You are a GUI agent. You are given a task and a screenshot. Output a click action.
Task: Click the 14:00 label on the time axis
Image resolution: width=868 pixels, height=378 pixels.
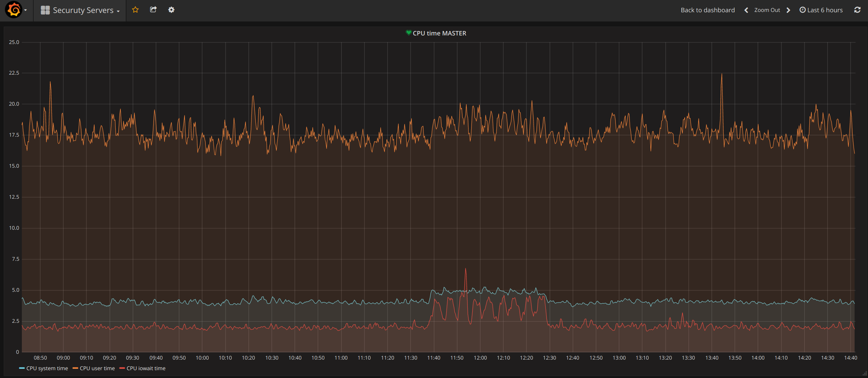758,358
